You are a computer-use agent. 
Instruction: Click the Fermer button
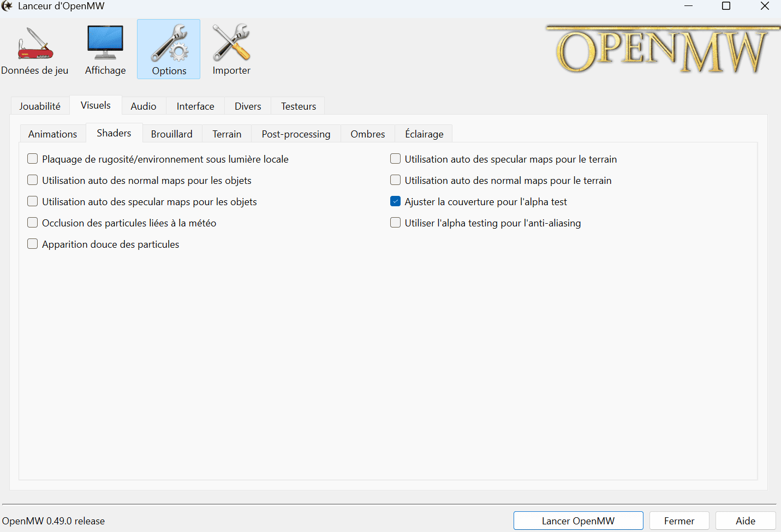tap(679, 521)
